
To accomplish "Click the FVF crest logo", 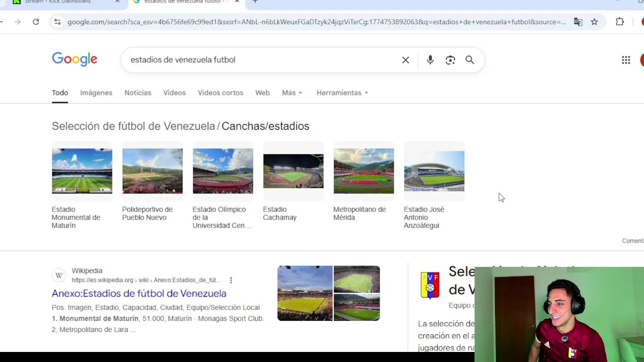I will pos(430,285).
